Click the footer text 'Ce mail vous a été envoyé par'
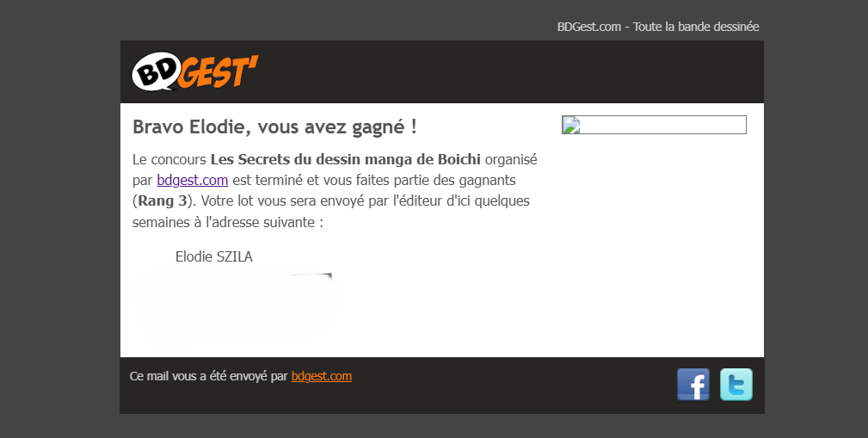The width and height of the screenshot is (868, 438). click(209, 376)
